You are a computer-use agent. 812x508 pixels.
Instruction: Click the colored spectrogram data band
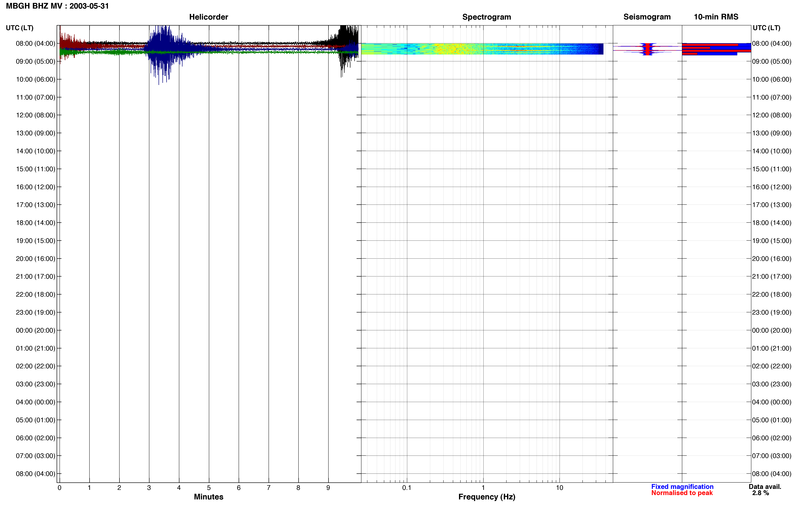(482, 49)
